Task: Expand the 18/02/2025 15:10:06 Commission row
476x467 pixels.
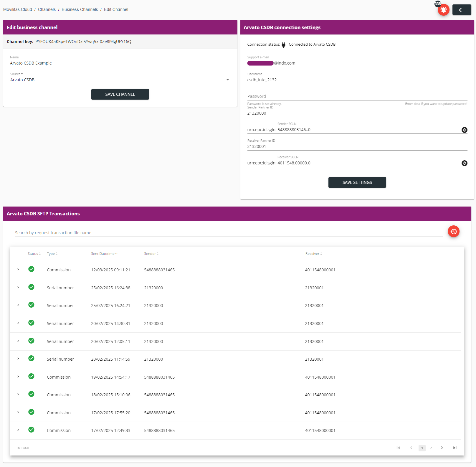Action: click(18, 394)
